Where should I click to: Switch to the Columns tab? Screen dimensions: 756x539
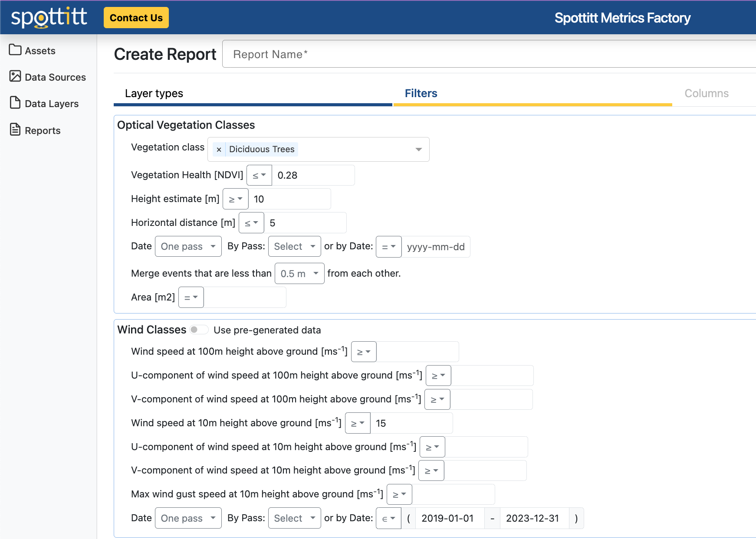pyautogui.click(x=706, y=94)
